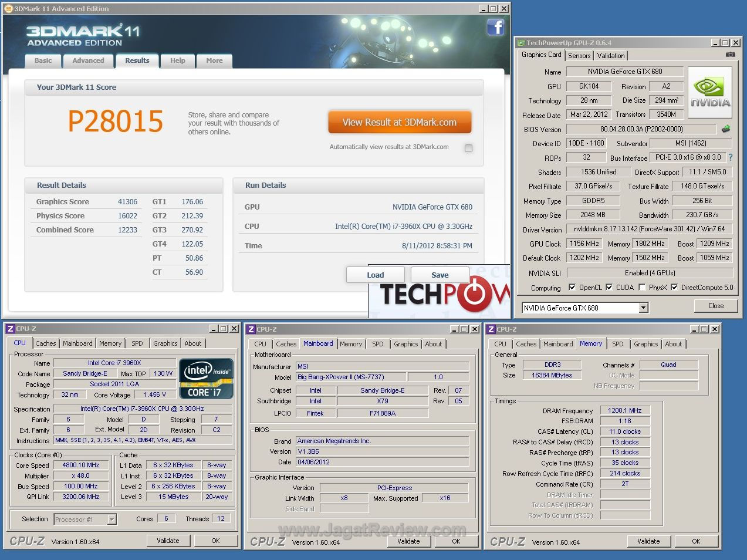Toggle the PhysX checkbox

(642, 288)
